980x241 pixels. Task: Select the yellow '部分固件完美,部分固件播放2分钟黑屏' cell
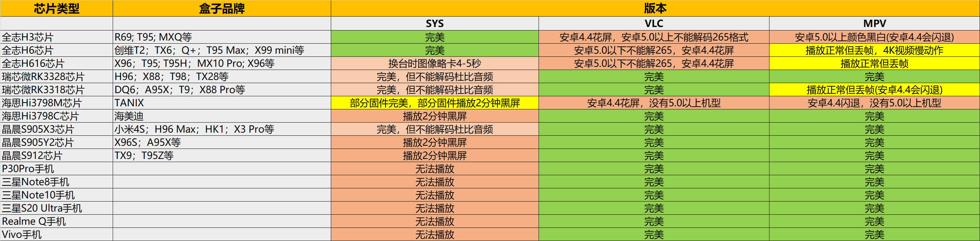(x=435, y=103)
